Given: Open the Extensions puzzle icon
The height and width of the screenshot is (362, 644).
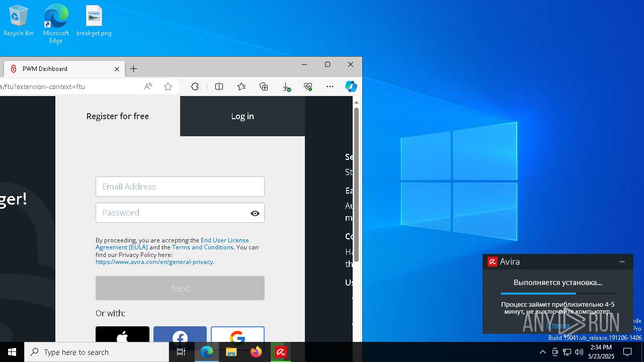Looking at the screenshot, I should (195, 86).
